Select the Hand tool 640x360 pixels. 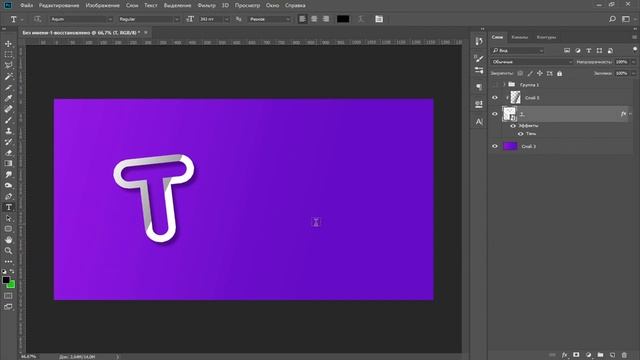coord(8,240)
